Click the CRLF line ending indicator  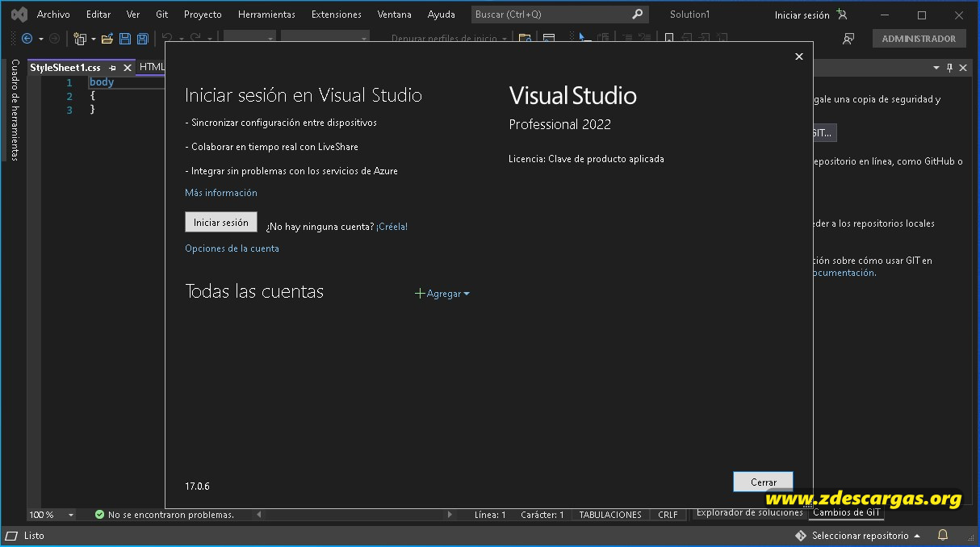click(x=668, y=515)
